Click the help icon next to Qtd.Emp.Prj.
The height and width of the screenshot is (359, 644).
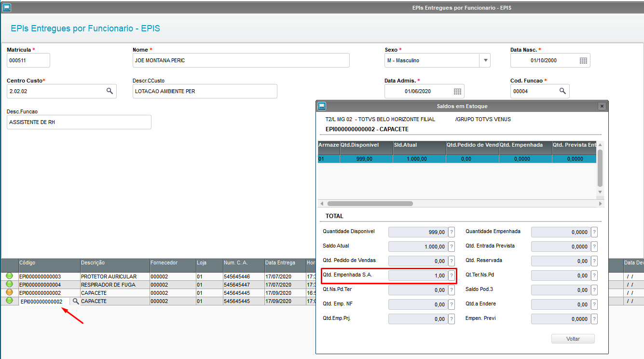coord(452,319)
